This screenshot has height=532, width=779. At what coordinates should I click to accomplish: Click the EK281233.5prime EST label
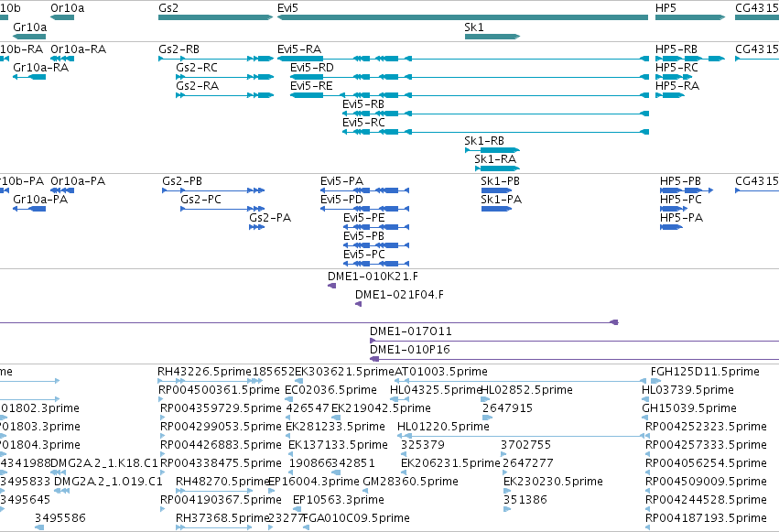tap(335, 428)
